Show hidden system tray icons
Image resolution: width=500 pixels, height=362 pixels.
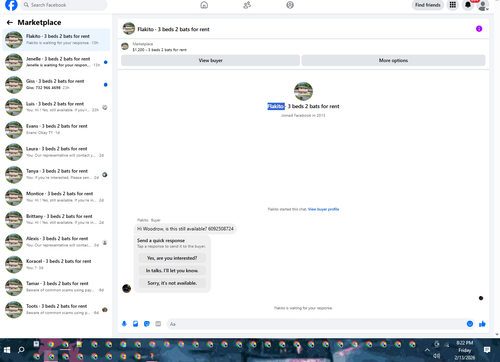(x=427, y=350)
